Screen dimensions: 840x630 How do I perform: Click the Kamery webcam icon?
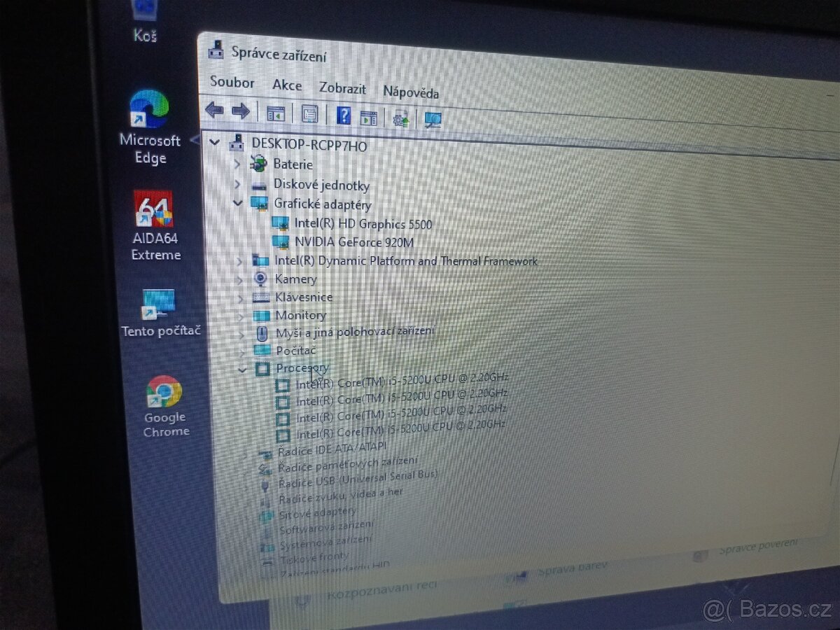pyautogui.click(x=260, y=279)
